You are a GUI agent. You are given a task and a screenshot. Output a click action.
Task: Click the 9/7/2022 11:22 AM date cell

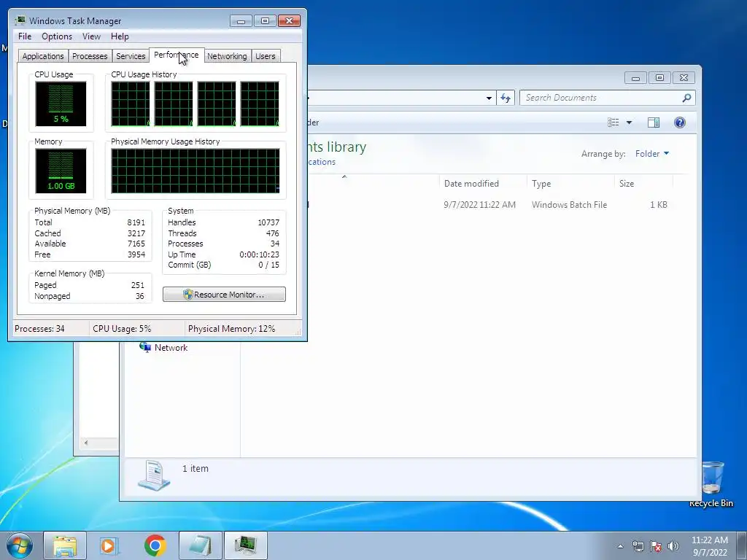click(480, 205)
